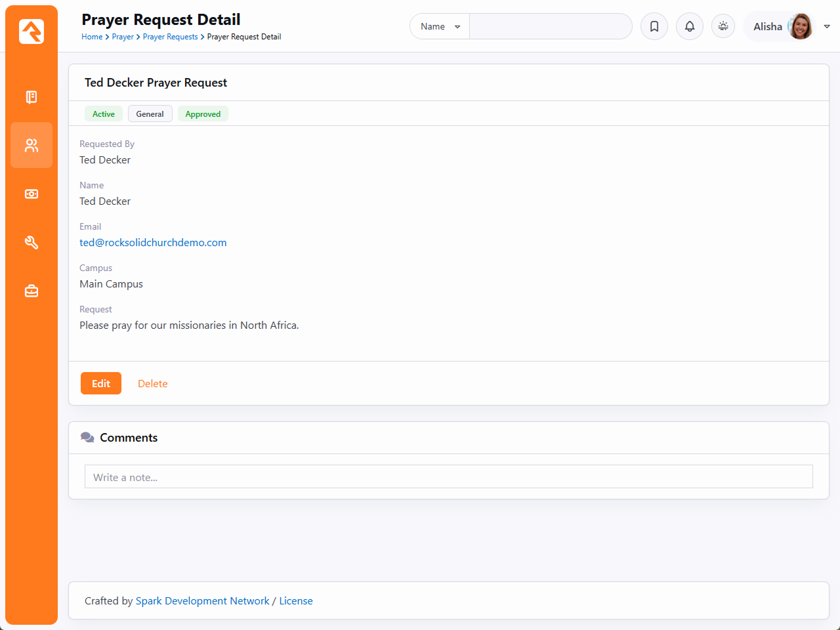Open the Finance sidebar icon
Viewport: 840px width, 630px height.
pyautogui.click(x=31, y=194)
